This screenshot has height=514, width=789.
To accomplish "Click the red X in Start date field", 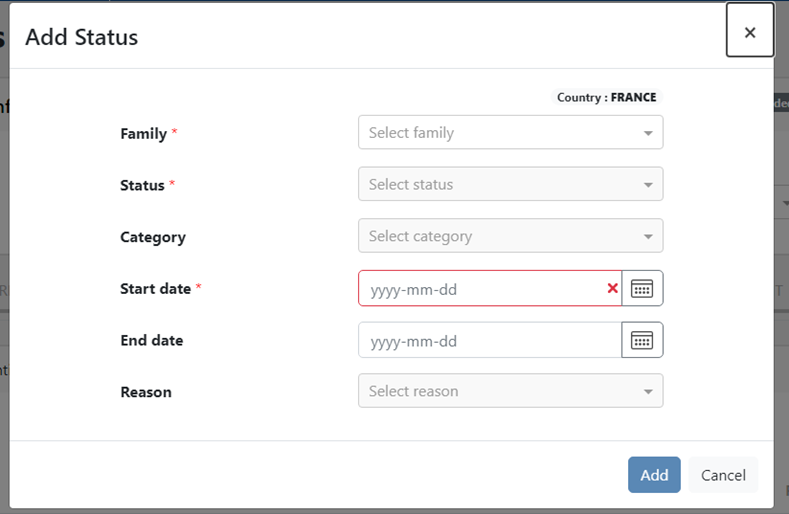I will coord(612,289).
